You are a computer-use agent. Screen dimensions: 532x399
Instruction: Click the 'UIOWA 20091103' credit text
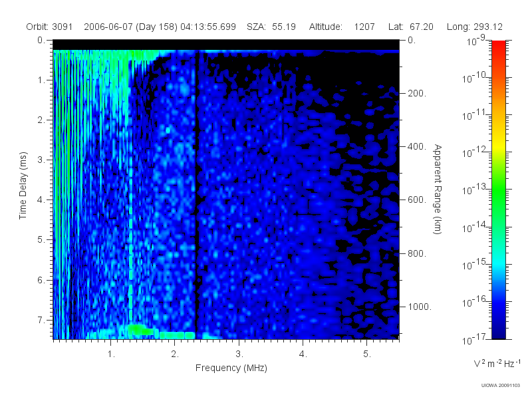(x=501, y=386)
